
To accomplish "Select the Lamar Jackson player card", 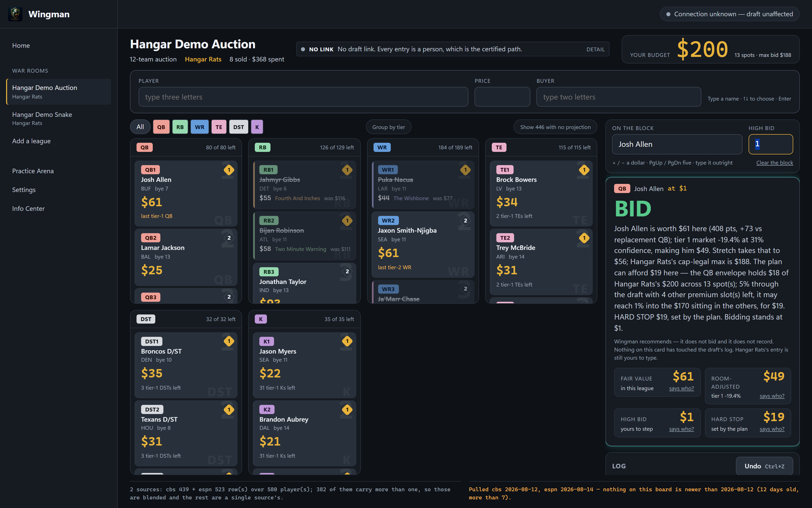I will [x=186, y=257].
